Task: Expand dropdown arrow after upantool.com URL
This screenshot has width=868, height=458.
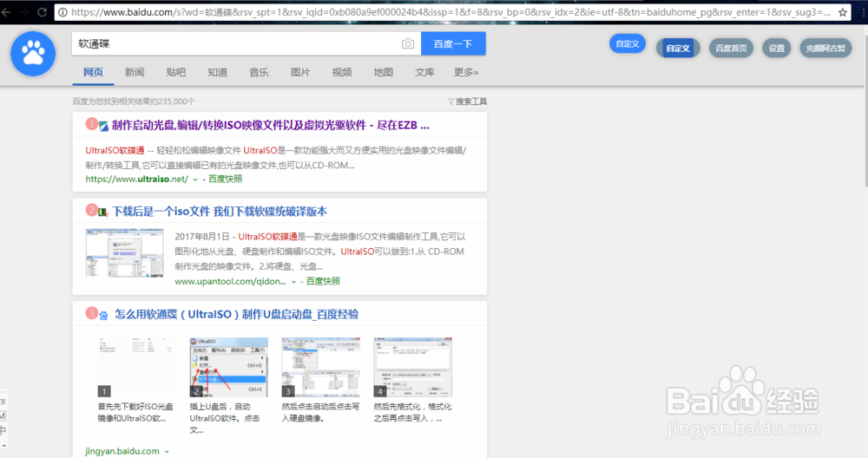Action: 293,282
